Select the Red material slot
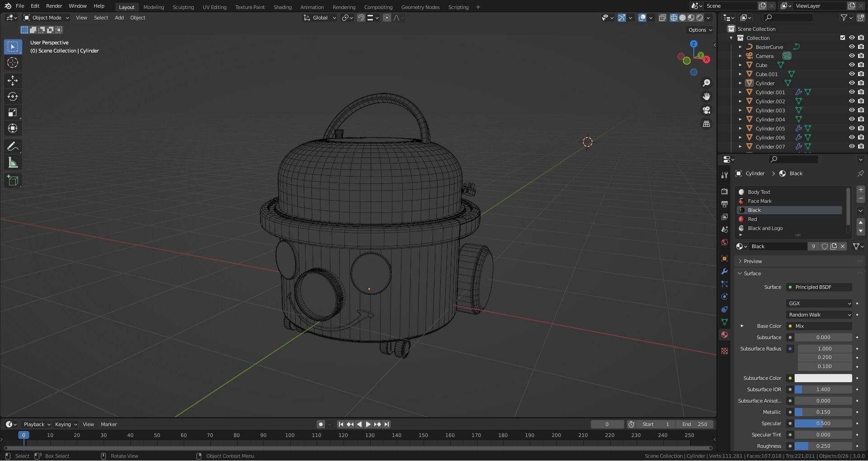 point(789,219)
